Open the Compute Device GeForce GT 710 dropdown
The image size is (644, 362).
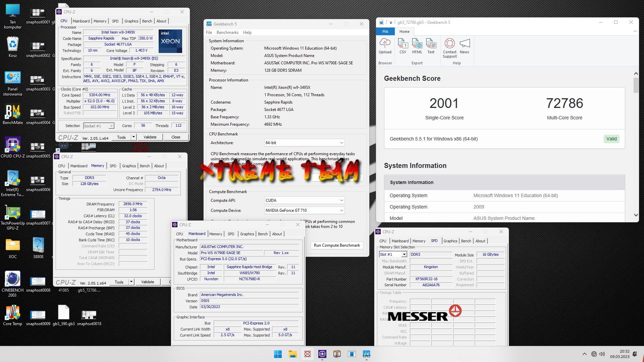coord(304,210)
